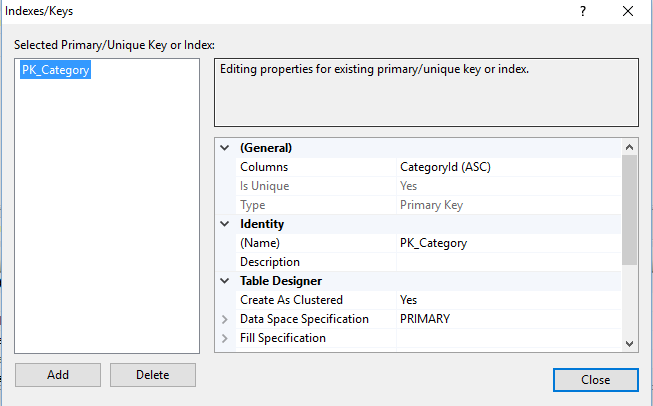The width and height of the screenshot is (653, 406).
Task: Select PK_Category in the index list
Action: [x=55, y=70]
